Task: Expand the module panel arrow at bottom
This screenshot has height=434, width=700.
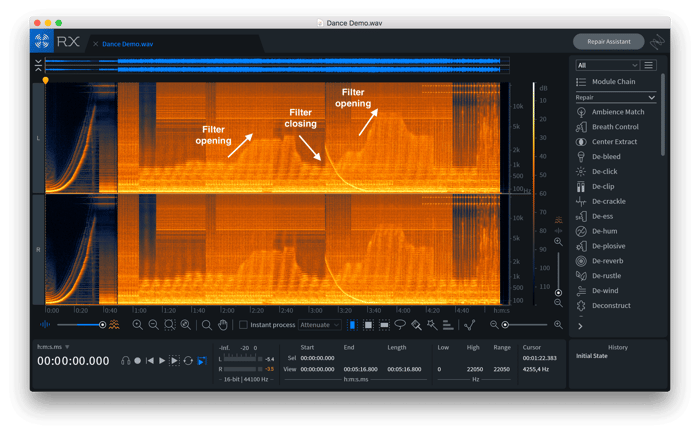Action: click(580, 326)
